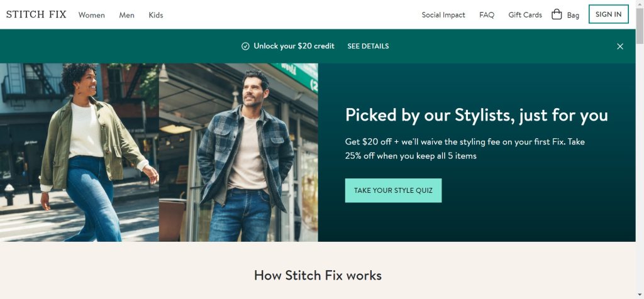The width and height of the screenshot is (644, 299).
Task: Click SEE DETAILS in the banner
Action: (368, 46)
